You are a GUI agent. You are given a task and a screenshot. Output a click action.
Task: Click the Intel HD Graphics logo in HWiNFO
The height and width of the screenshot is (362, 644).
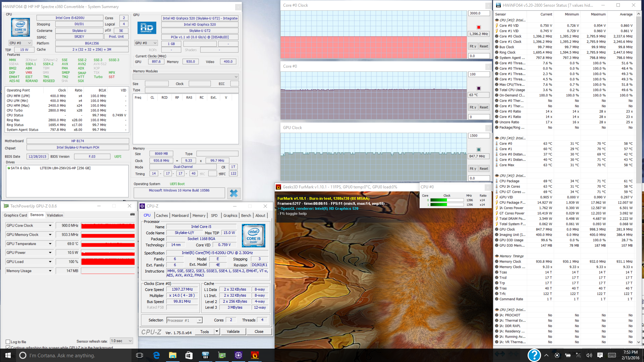click(x=147, y=28)
